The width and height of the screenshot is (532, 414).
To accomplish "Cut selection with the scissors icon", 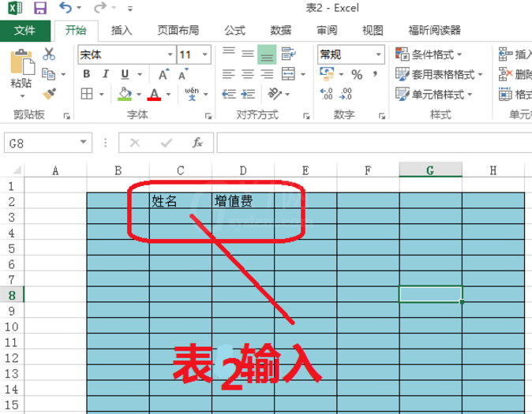I will click(x=49, y=54).
